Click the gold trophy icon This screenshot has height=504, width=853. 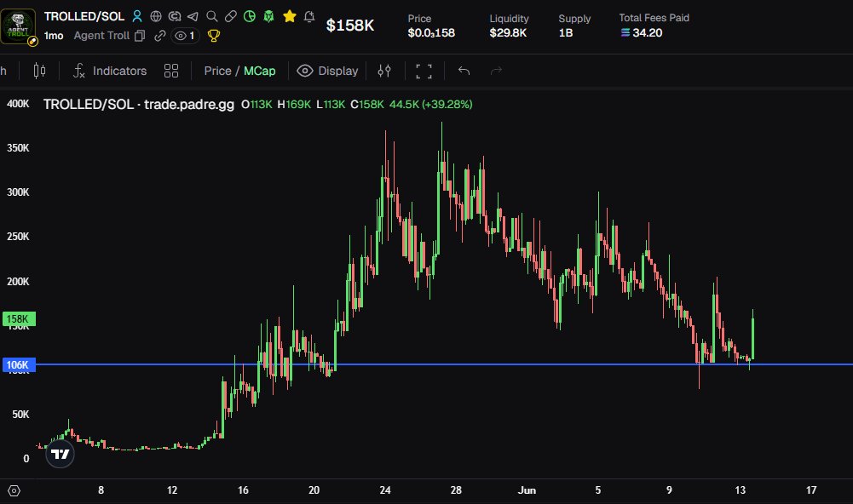[214, 36]
